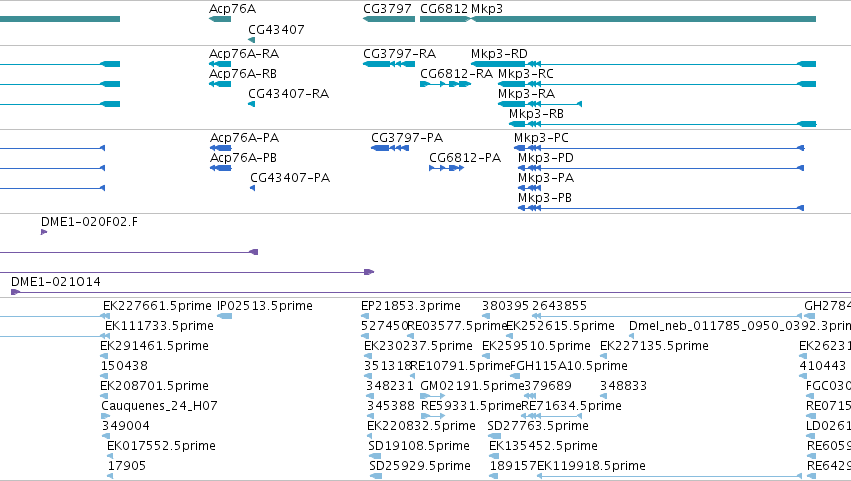The image size is (851, 481).
Task: Click feature 410443
Action: coord(822,366)
